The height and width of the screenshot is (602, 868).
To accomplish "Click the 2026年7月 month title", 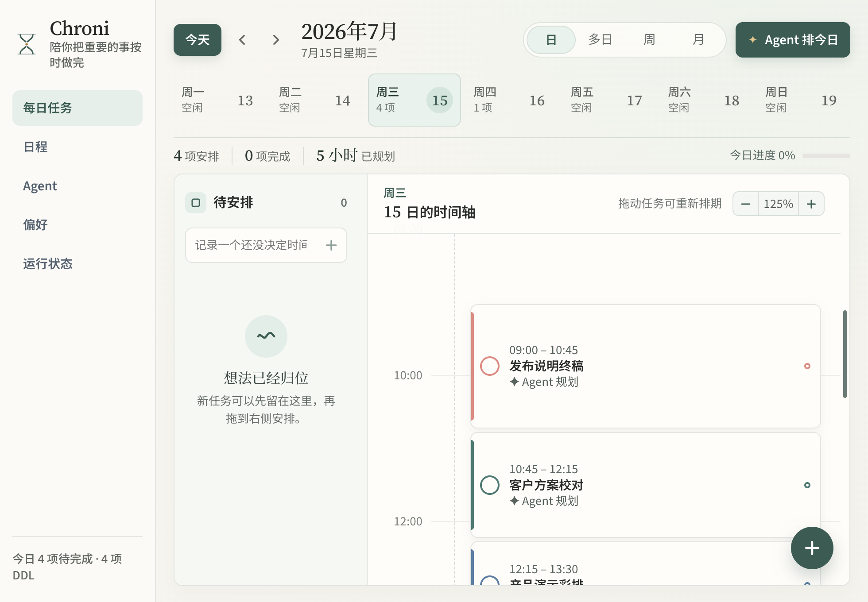I will tap(349, 31).
